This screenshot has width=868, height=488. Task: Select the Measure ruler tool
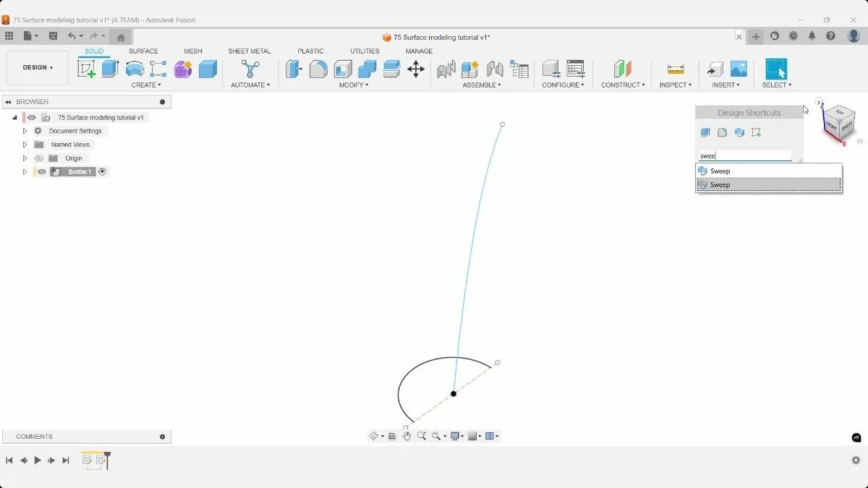[x=676, y=69]
